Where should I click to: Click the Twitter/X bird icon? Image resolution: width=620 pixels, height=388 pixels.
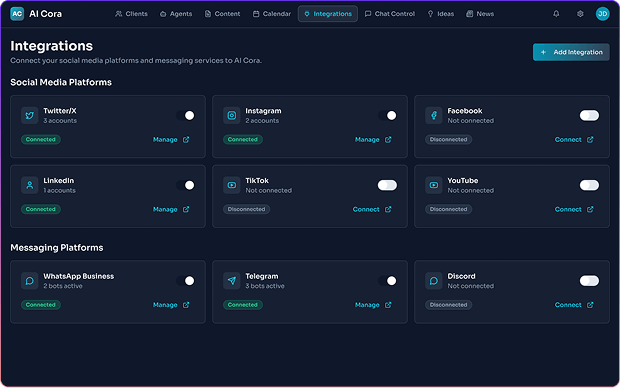pyautogui.click(x=30, y=115)
